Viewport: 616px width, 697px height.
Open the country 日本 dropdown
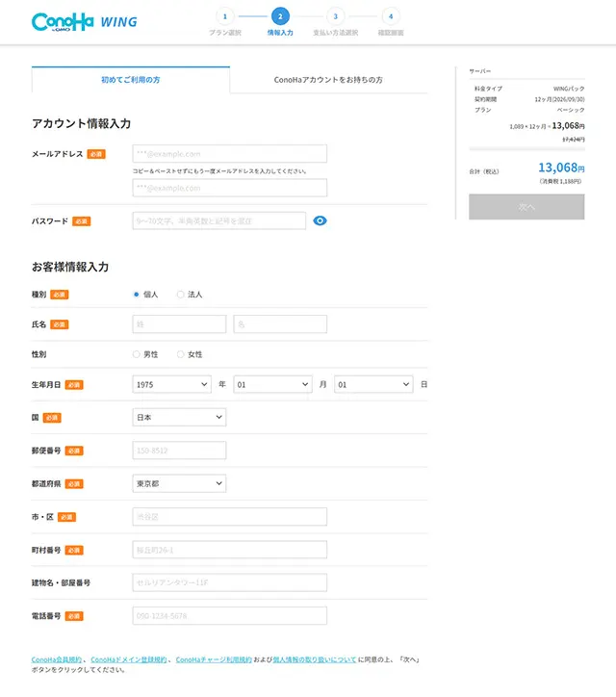[x=179, y=418]
